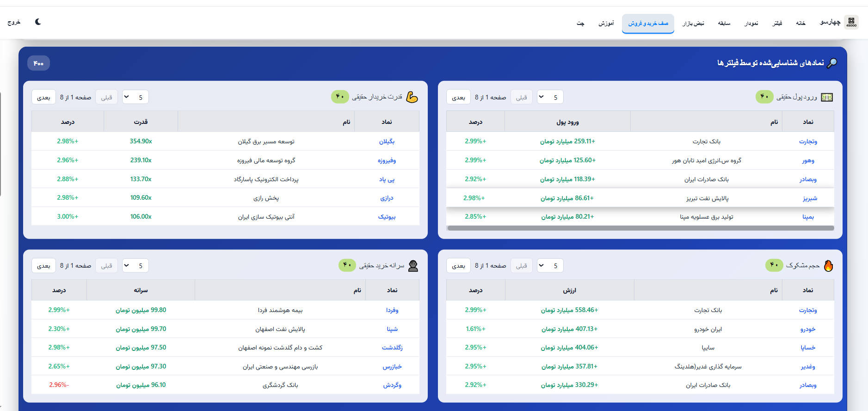Click the flame icon of حجم مشکوک
Image resolution: width=868 pixels, height=411 pixels.
point(828,265)
